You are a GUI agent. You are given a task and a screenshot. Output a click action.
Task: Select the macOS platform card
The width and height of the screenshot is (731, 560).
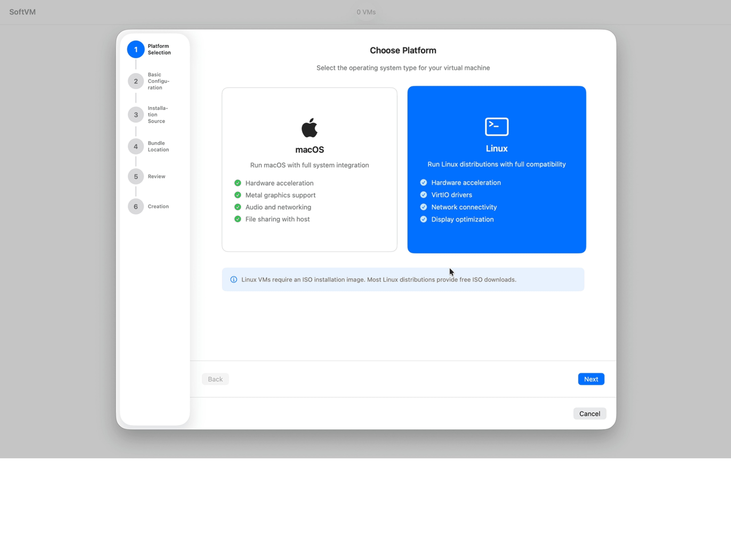click(310, 170)
